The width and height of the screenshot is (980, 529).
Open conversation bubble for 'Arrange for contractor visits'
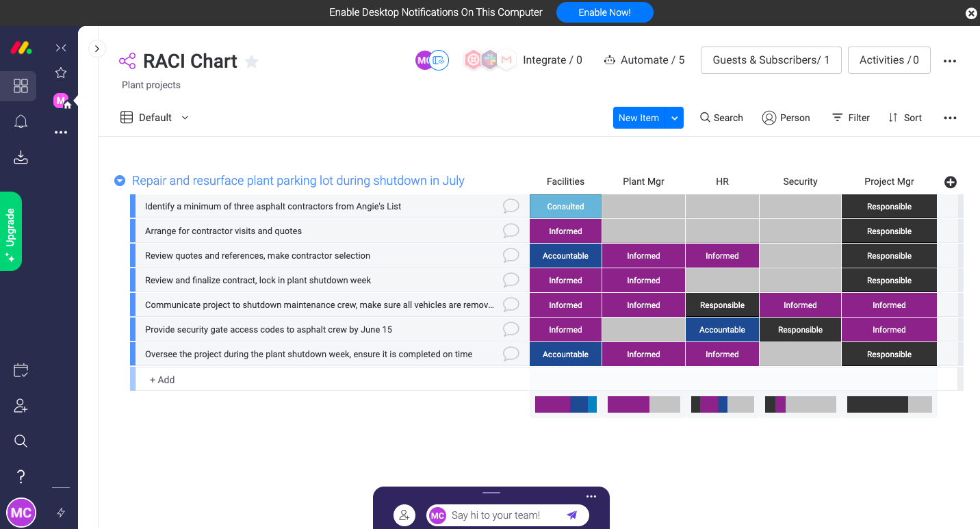click(x=511, y=231)
